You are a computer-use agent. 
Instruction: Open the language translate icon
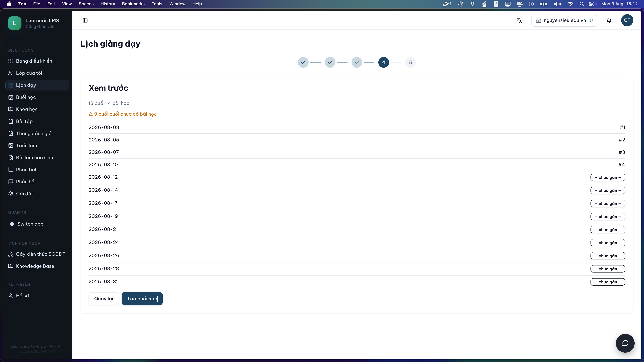click(x=519, y=20)
